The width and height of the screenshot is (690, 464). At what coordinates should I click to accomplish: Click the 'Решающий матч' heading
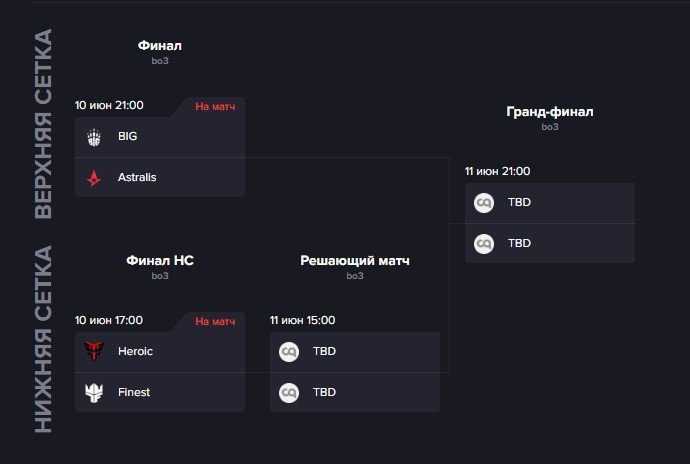[x=355, y=261]
